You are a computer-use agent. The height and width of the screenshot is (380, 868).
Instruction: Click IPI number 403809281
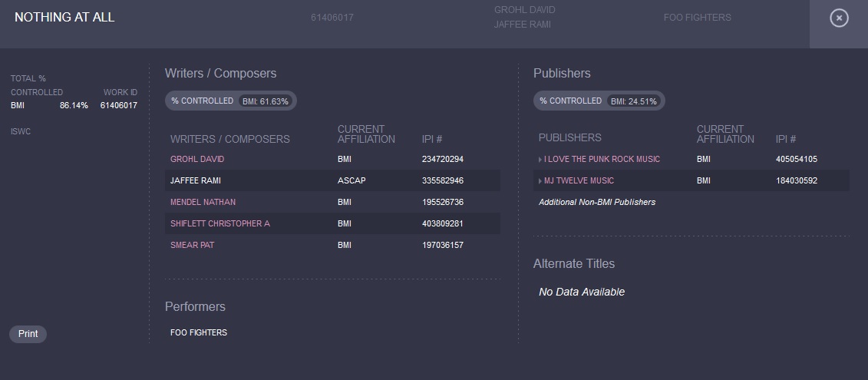[x=442, y=224]
